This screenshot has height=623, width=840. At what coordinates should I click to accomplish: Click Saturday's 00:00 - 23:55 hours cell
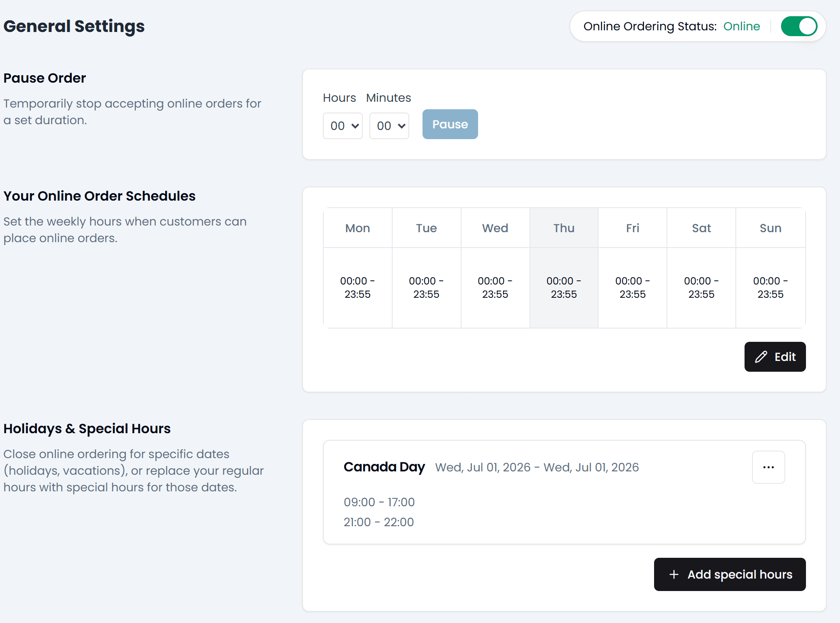click(702, 288)
